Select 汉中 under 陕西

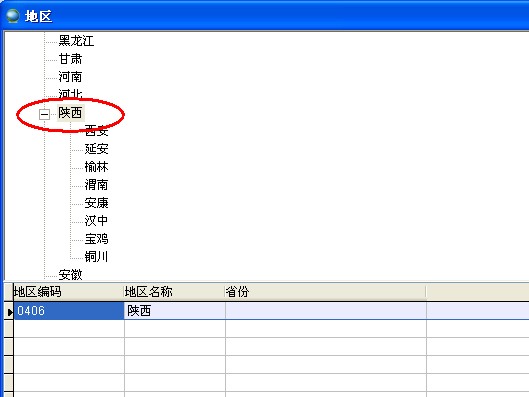coord(96,221)
